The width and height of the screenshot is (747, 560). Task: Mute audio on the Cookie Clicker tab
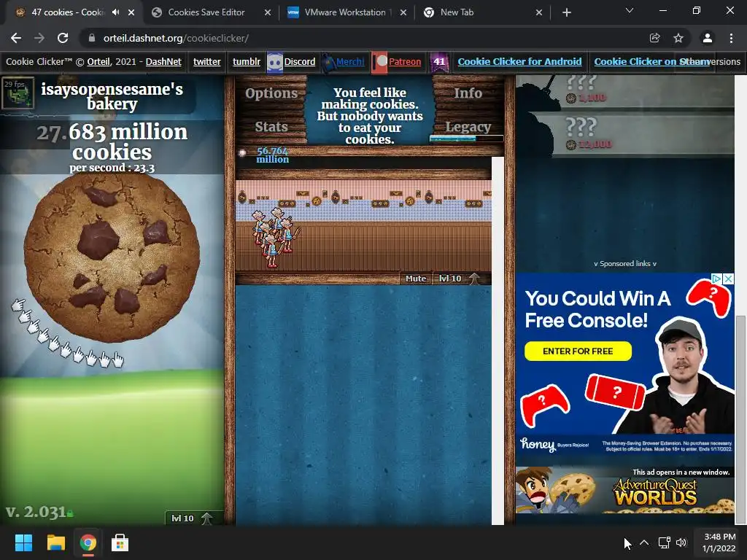[x=115, y=12]
